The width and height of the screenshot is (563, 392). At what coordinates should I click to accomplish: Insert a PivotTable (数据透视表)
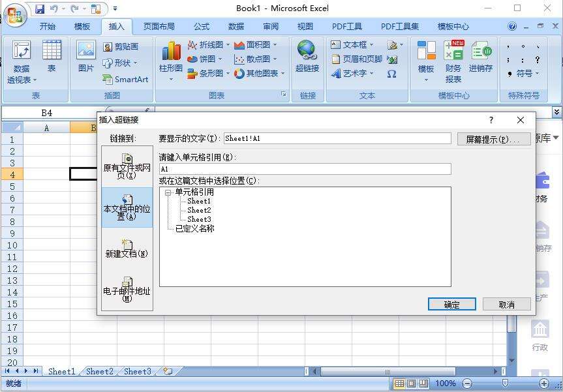click(x=21, y=61)
